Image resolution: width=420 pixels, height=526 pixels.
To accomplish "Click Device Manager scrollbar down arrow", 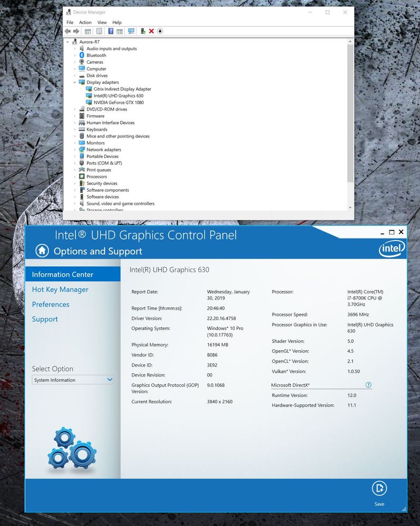I will 350,207.
